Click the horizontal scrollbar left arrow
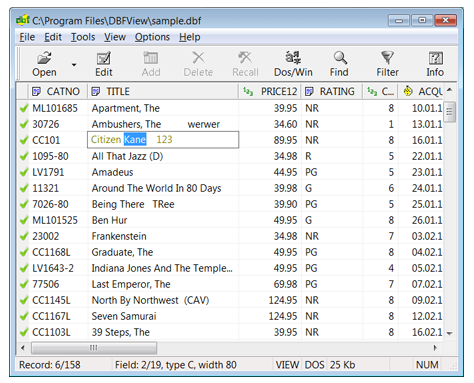 [x=23, y=348]
